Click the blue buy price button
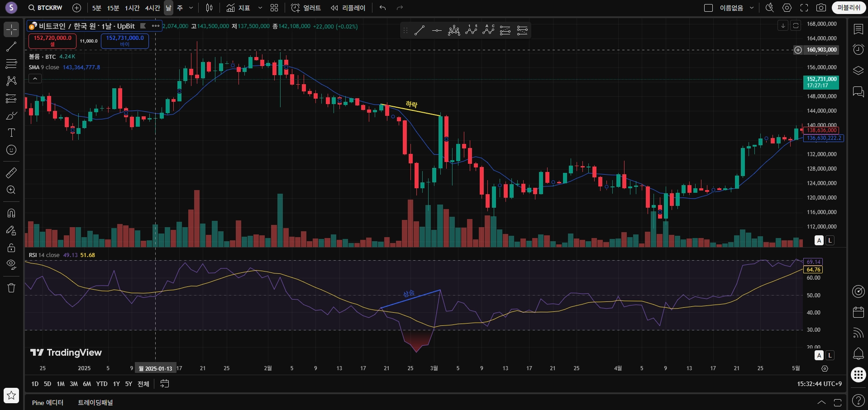This screenshot has width=868, height=410. click(125, 41)
